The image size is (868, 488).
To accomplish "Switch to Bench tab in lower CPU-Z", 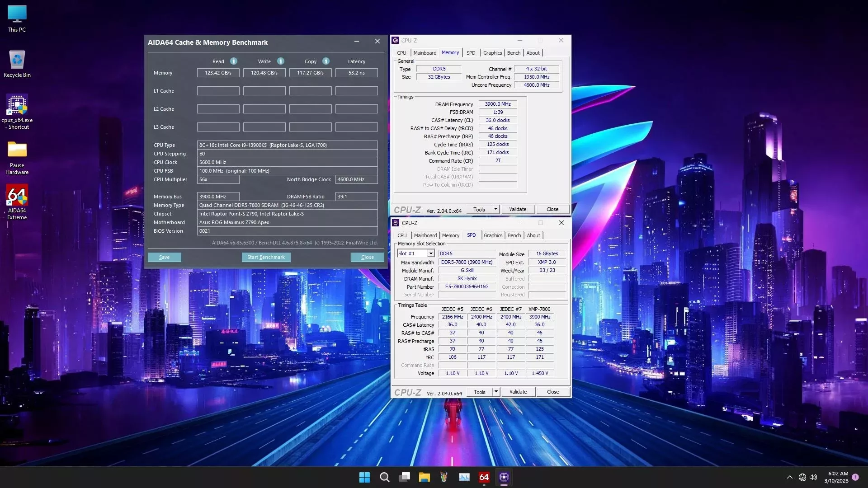I will [x=514, y=235].
